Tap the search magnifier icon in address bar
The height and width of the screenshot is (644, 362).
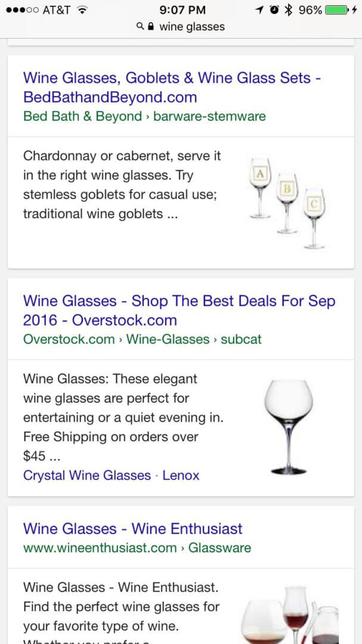[x=140, y=26]
